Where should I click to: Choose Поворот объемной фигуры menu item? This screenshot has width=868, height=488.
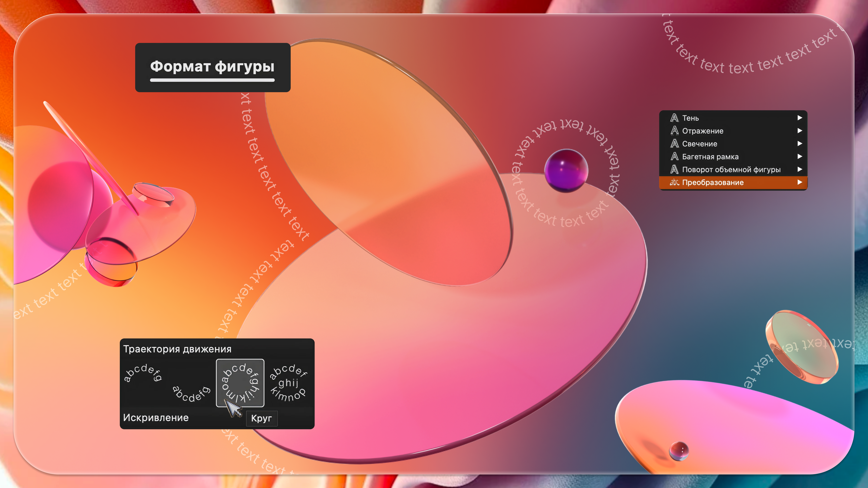pyautogui.click(x=731, y=169)
